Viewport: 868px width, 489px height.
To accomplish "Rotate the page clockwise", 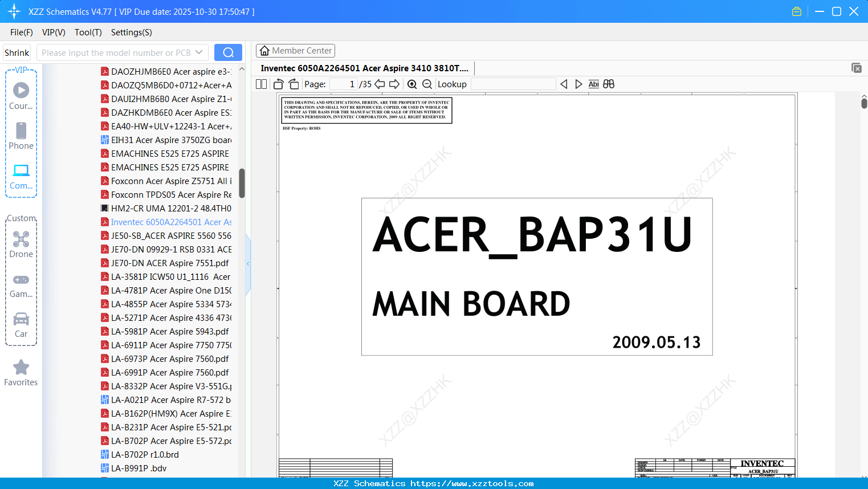I will 294,84.
